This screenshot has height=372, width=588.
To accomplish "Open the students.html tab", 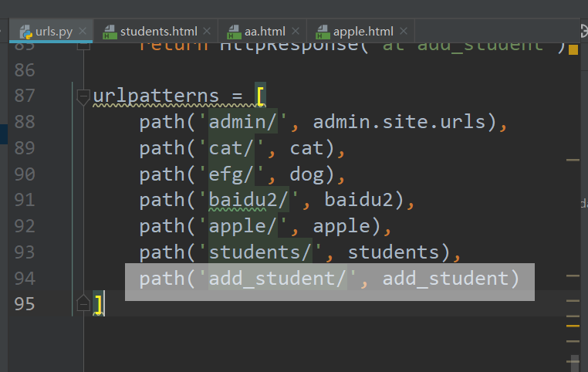I will click(157, 31).
